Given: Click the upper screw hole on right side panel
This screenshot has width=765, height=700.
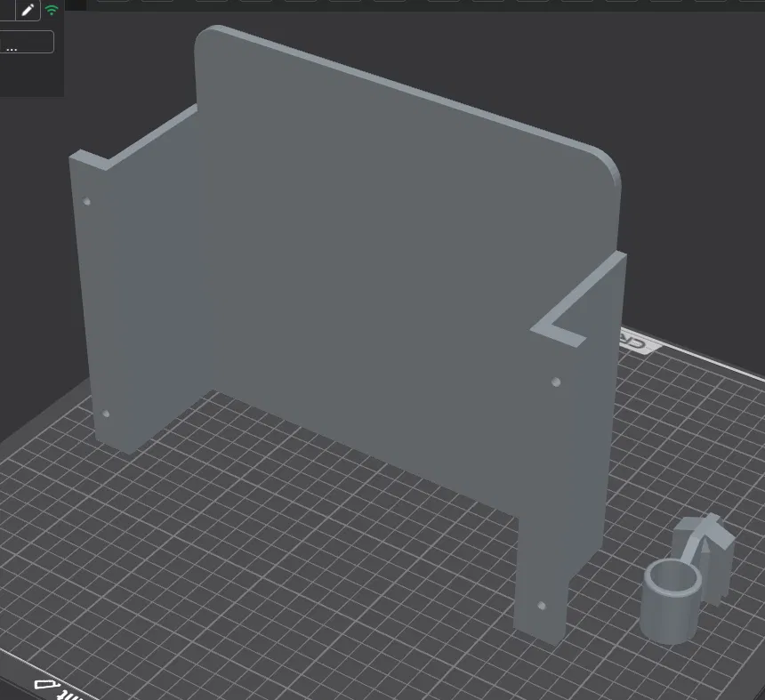Looking at the screenshot, I should pos(556,382).
